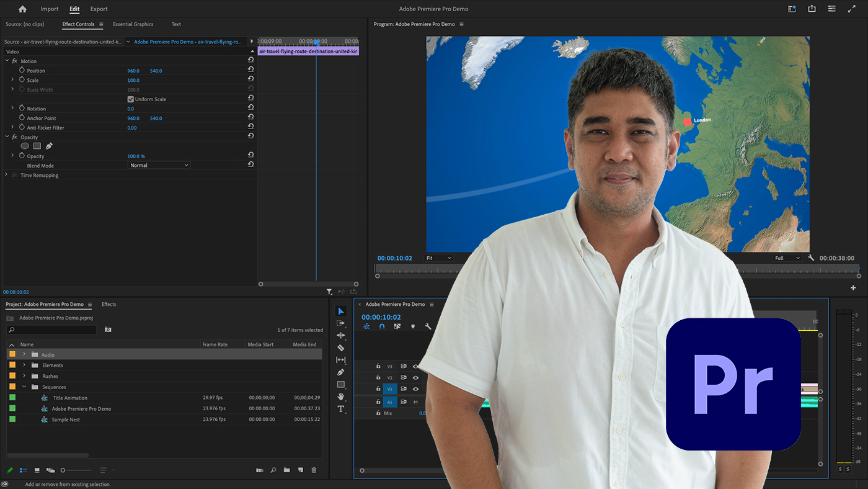The height and width of the screenshot is (489, 868).
Task: Toggle Position animation stopwatch
Action: [22, 70]
